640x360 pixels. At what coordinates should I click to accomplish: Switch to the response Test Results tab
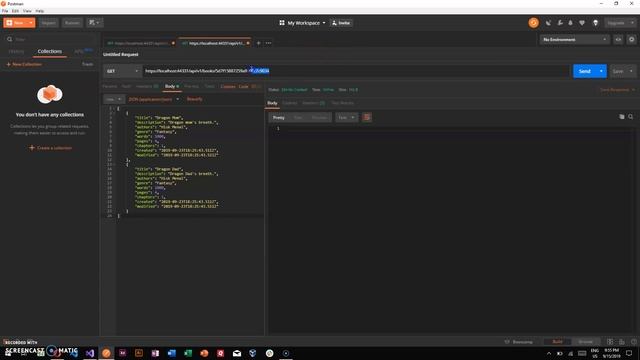[x=342, y=103]
